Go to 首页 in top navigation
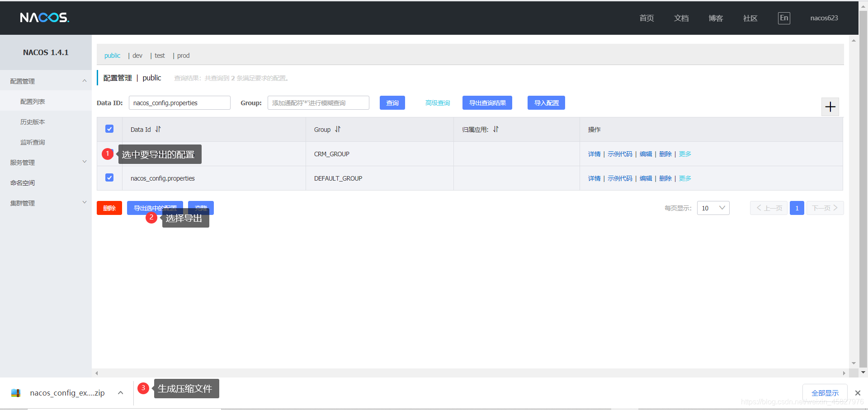Viewport: 868px width, 410px height. 646,18
